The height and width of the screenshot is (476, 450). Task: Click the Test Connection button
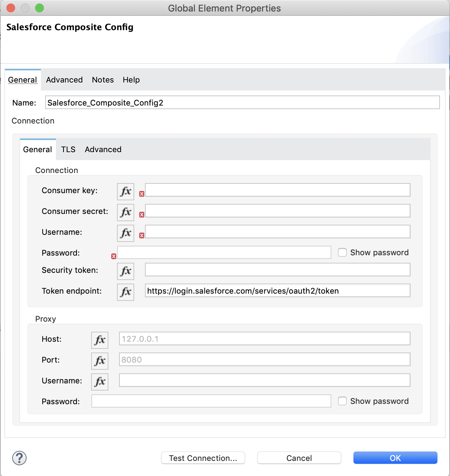point(203,458)
